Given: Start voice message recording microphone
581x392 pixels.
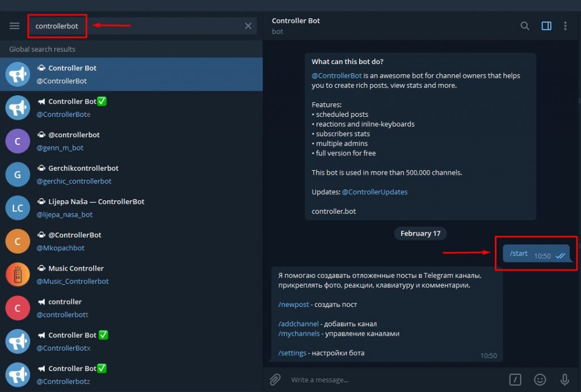Looking at the screenshot, I should tap(565, 380).
